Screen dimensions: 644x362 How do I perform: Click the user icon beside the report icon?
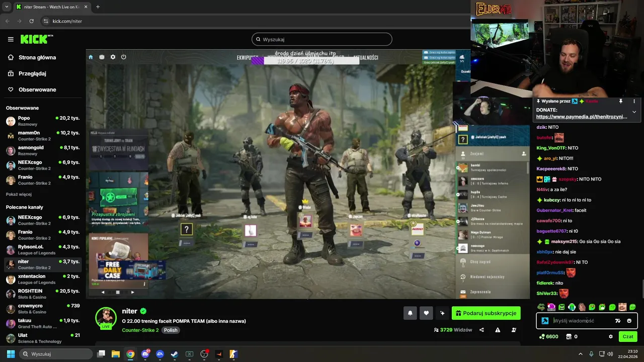(x=514, y=330)
